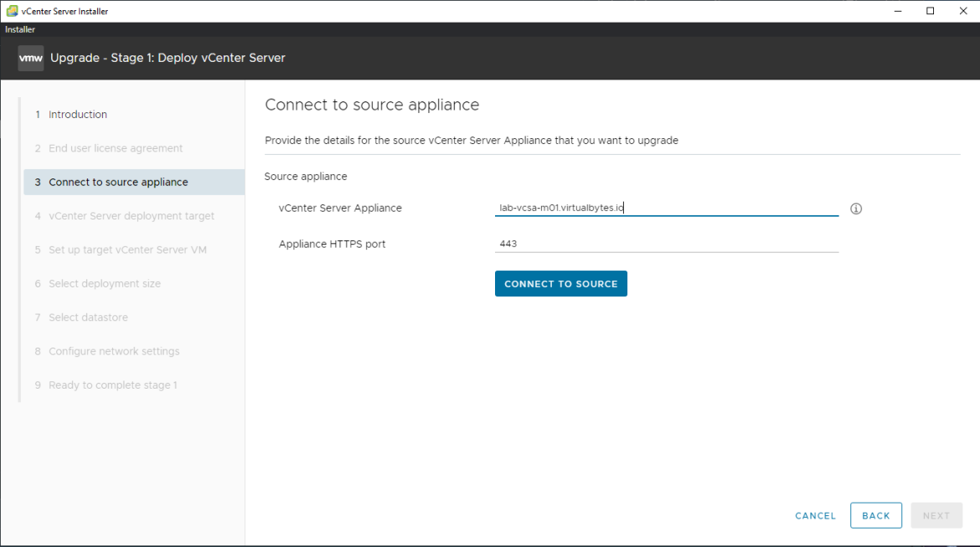This screenshot has height=547, width=980.
Task: Select the Configure network settings step
Action: (x=114, y=351)
